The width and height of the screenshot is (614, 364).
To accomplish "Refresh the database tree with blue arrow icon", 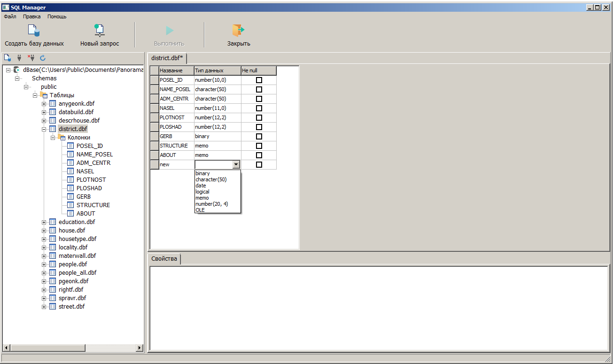I will 43,58.
